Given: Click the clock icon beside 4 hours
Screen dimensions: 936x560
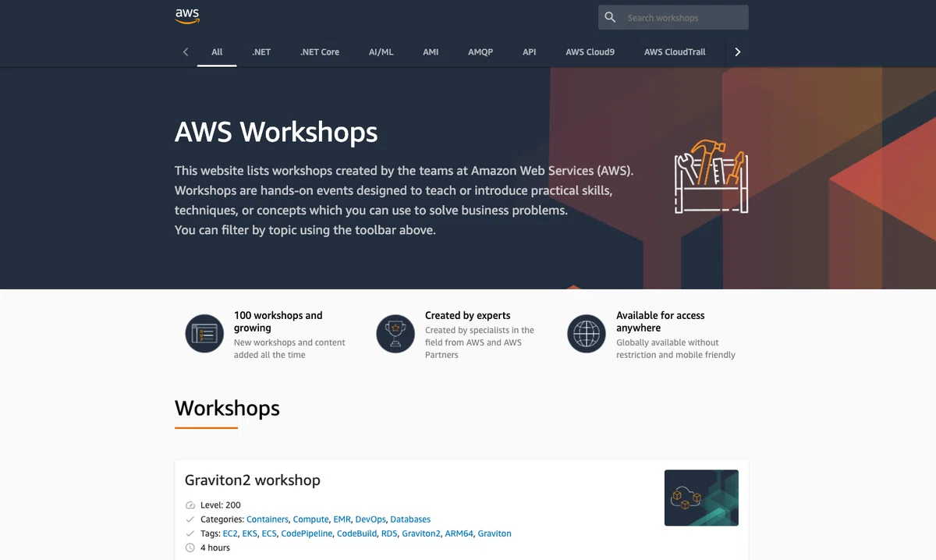Looking at the screenshot, I should [x=190, y=548].
